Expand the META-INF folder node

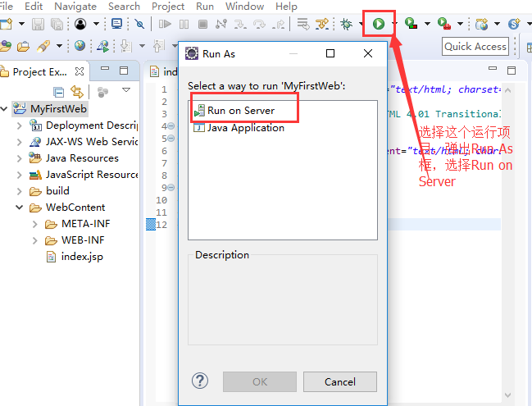(x=34, y=224)
